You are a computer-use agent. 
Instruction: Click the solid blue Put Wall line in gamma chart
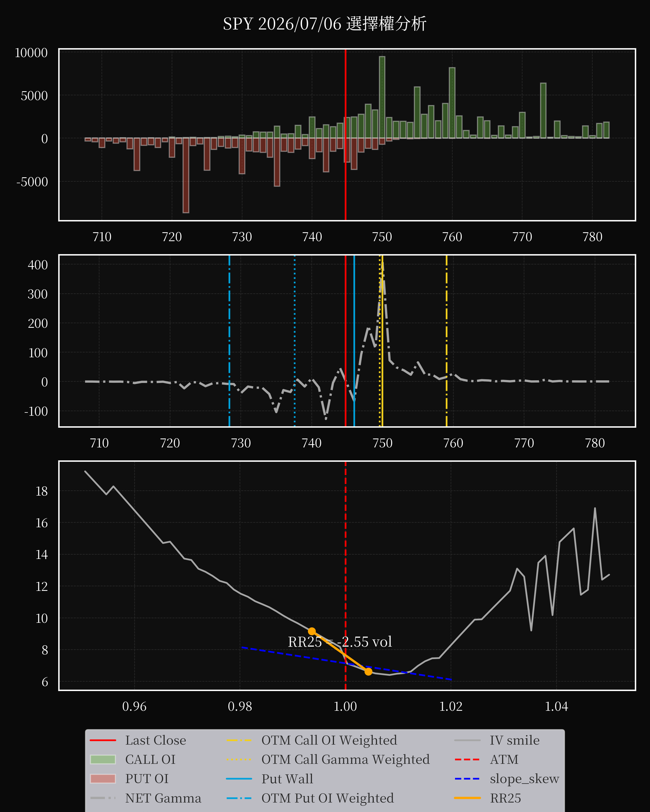pos(354,341)
